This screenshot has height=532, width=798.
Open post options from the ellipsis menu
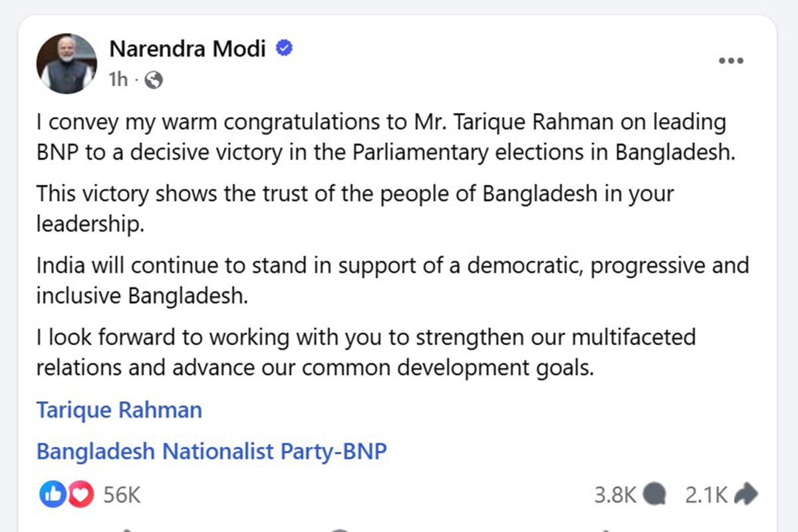(x=730, y=60)
